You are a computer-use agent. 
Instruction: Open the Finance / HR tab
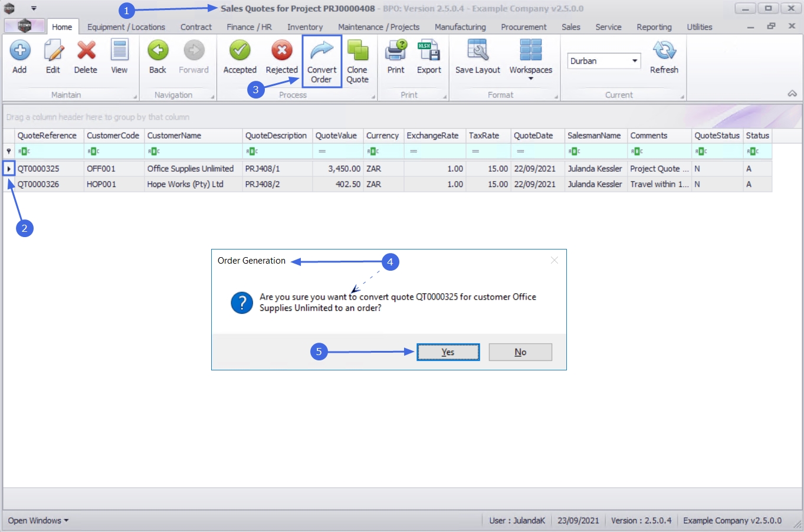[x=250, y=27]
